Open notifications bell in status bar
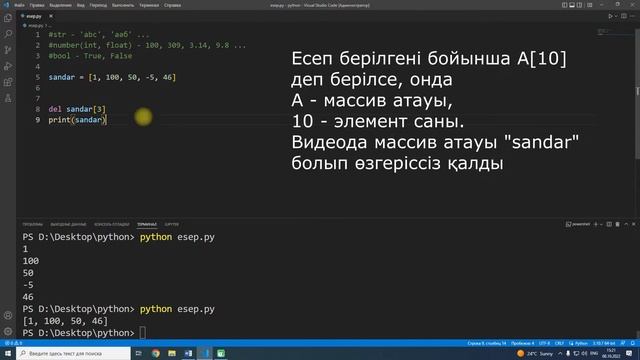This screenshot has height=360, width=640. tap(633, 343)
